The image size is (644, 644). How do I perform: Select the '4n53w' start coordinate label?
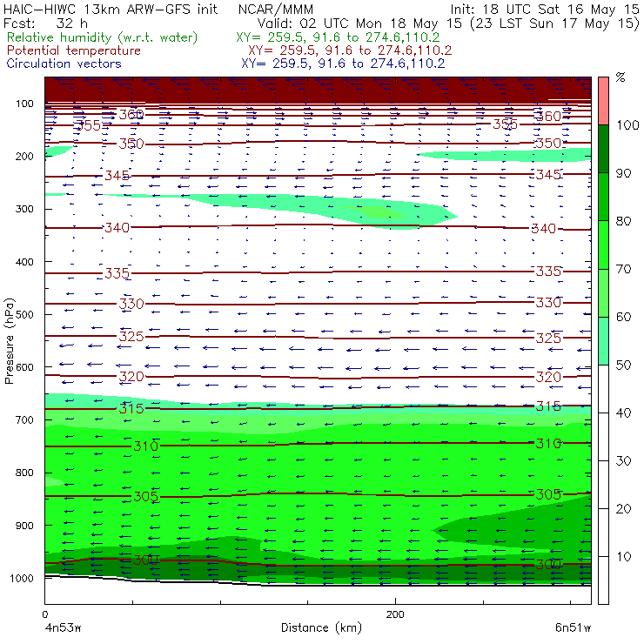[x=63, y=628]
